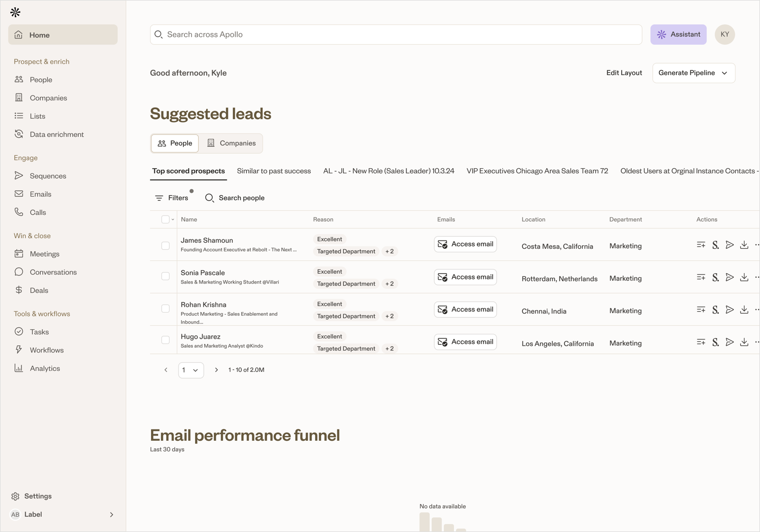Check the Hugo Juarez row checkbox

pos(165,340)
